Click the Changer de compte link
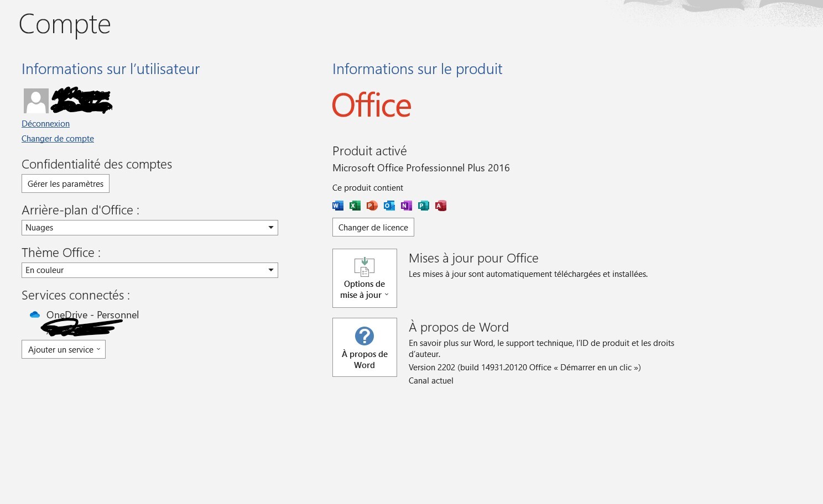Image resolution: width=823 pixels, height=504 pixels. pyautogui.click(x=58, y=139)
